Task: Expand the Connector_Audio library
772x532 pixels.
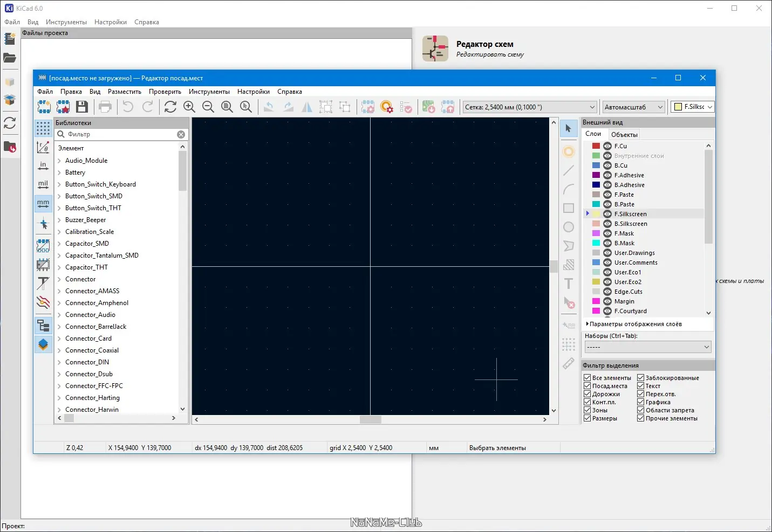Action: tap(59, 315)
